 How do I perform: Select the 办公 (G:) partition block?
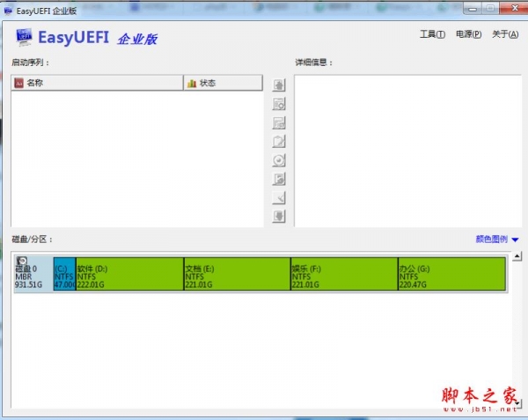pyautogui.click(x=452, y=274)
